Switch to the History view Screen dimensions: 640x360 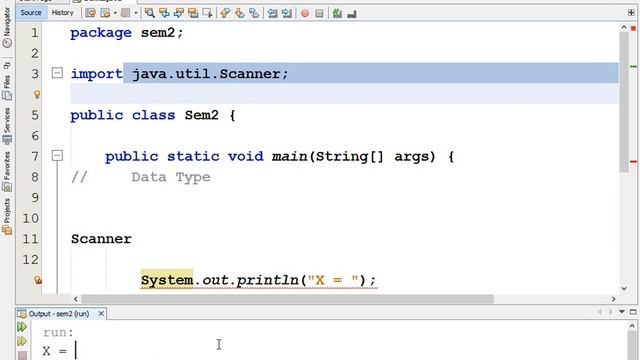coord(62,13)
